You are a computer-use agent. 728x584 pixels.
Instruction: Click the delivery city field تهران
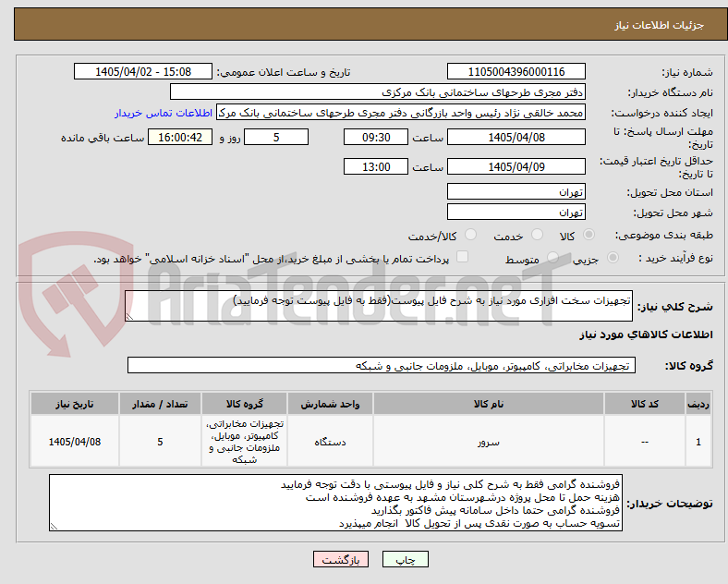516,213
